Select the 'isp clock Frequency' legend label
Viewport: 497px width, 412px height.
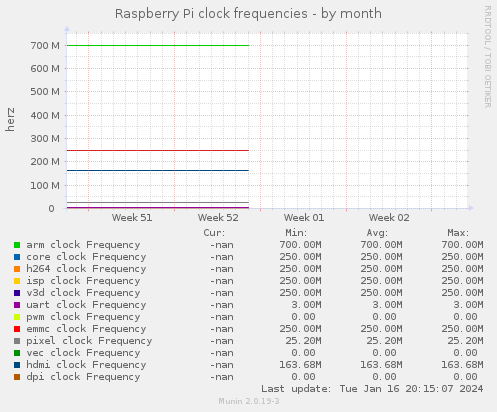click(83, 281)
